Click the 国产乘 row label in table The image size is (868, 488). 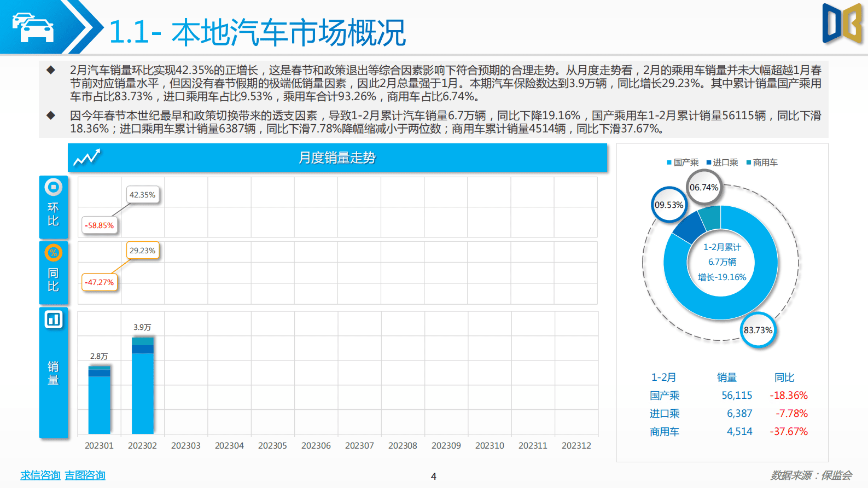665,396
